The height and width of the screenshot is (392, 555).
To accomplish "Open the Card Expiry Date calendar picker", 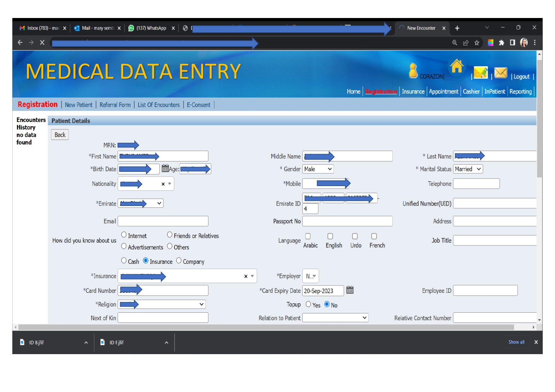I will pyautogui.click(x=350, y=290).
